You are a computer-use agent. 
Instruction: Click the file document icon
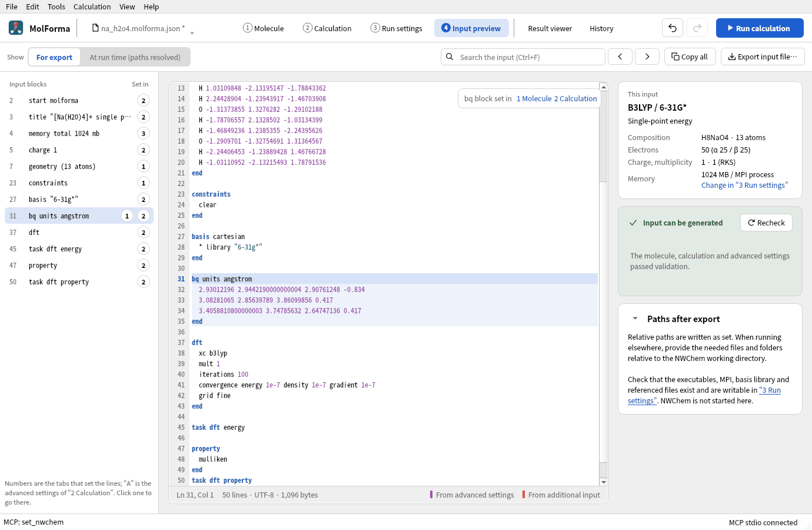point(95,28)
